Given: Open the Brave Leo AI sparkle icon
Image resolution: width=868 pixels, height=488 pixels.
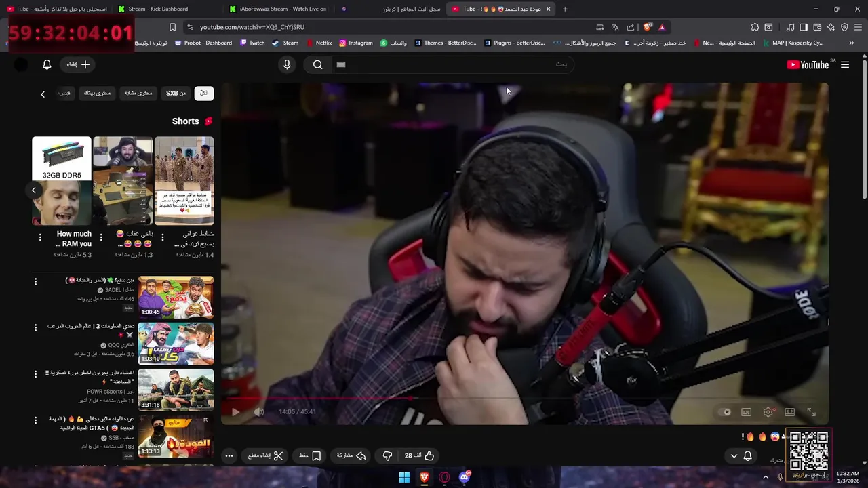Looking at the screenshot, I should (x=831, y=27).
